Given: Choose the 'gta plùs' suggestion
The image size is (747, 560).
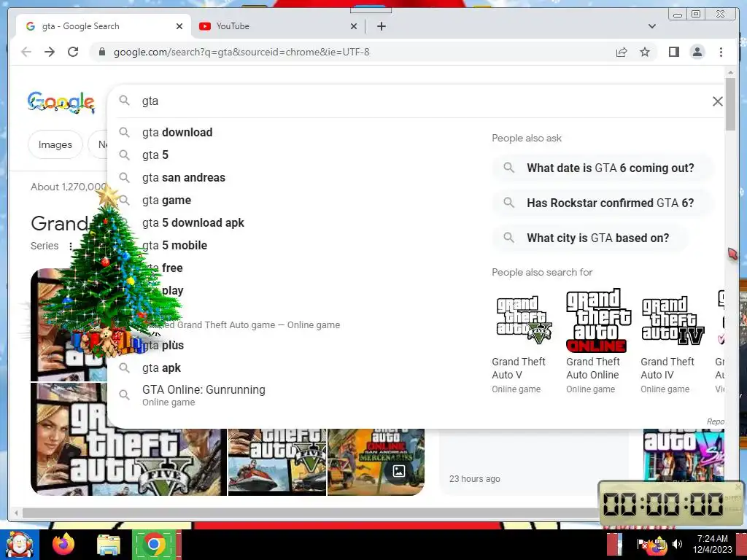Looking at the screenshot, I should point(163,345).
